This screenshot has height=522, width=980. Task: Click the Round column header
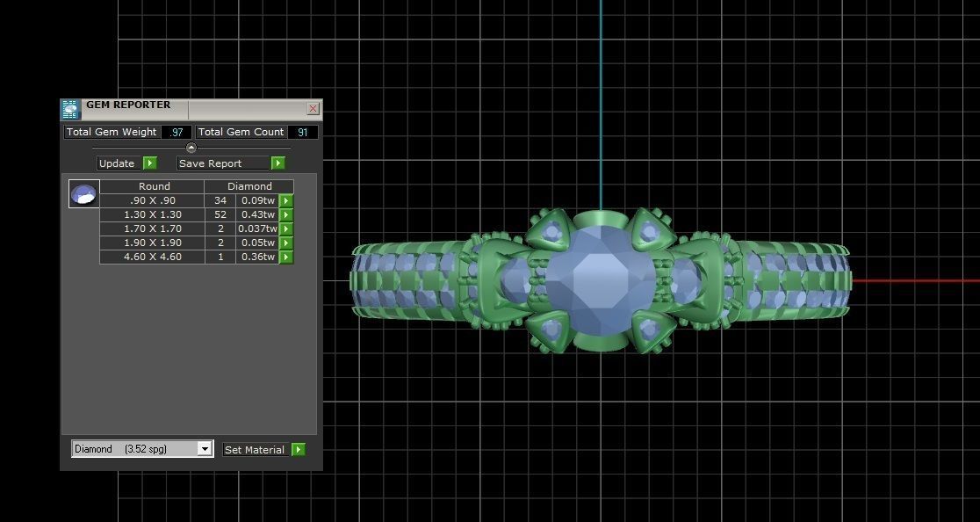click(153, 186)
